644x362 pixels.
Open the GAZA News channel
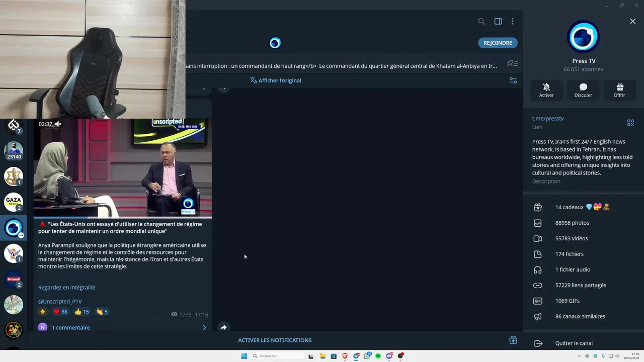point(14,202)
